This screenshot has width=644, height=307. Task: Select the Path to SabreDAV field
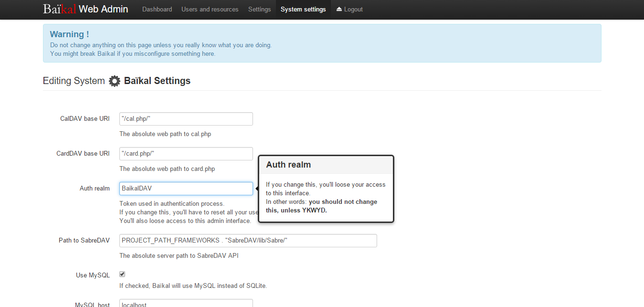(x=248, y=241)
